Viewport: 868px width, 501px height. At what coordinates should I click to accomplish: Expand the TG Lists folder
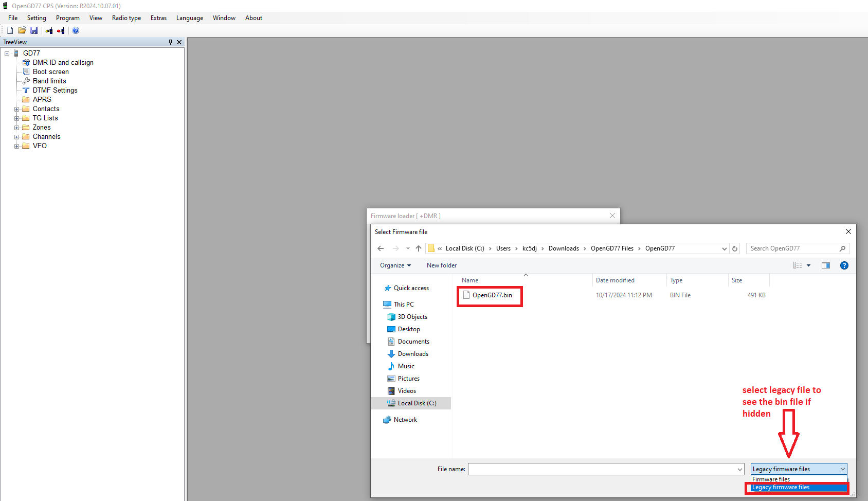[x=17, y=118]
